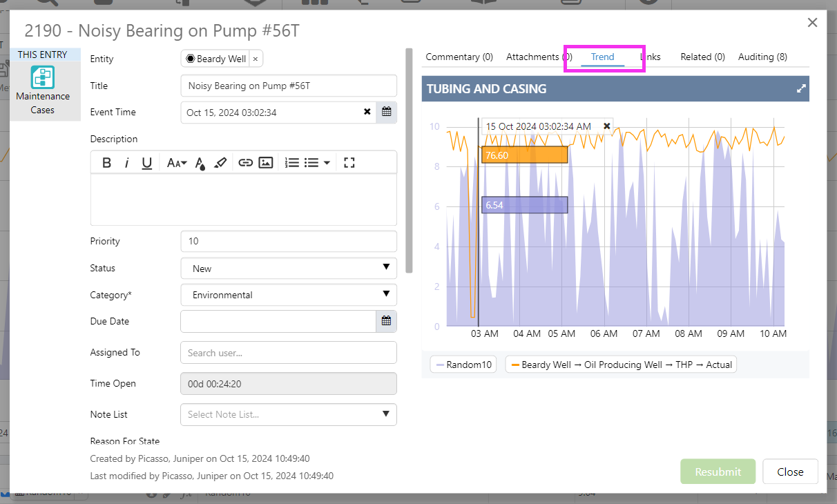Apply italic formatting in the Description toolbar
The height and width of the screenshot is (504, 837).
pos(127,163)
